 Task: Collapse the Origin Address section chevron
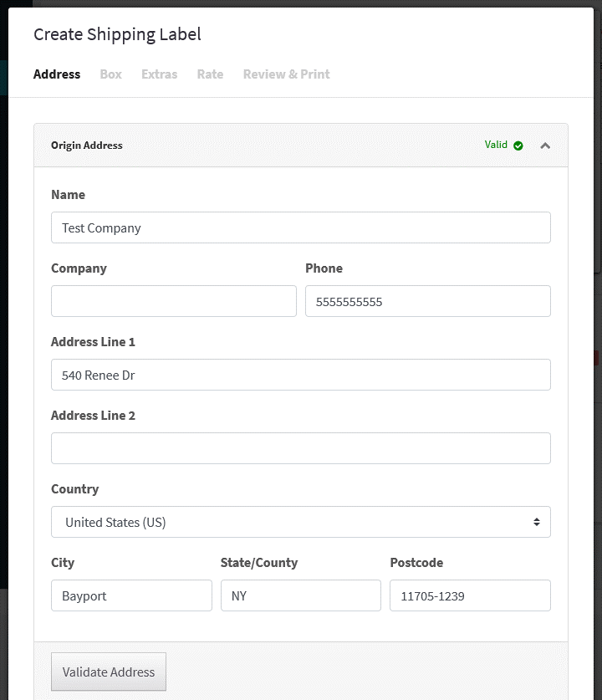(x=545, y=146)
